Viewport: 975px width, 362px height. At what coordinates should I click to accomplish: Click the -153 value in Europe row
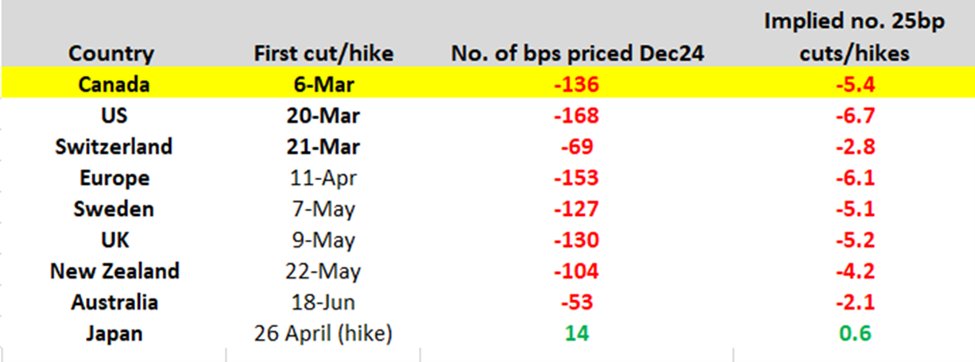click(576, 178)
